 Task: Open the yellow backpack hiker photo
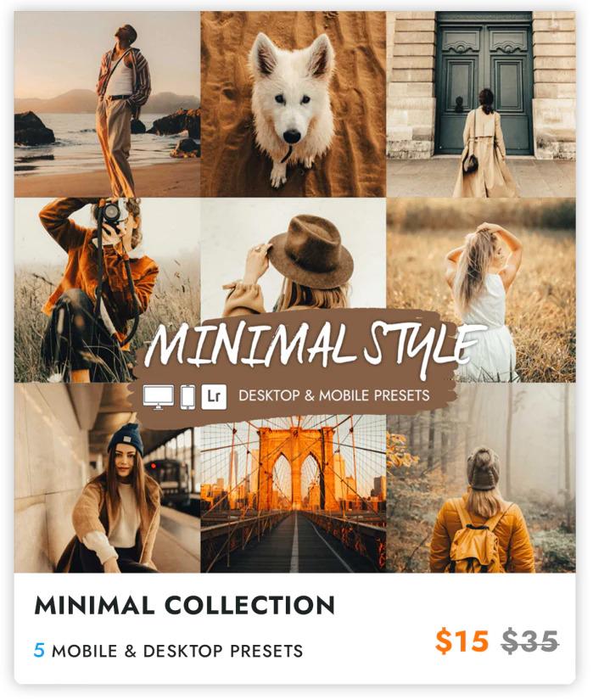pos(481,478)
